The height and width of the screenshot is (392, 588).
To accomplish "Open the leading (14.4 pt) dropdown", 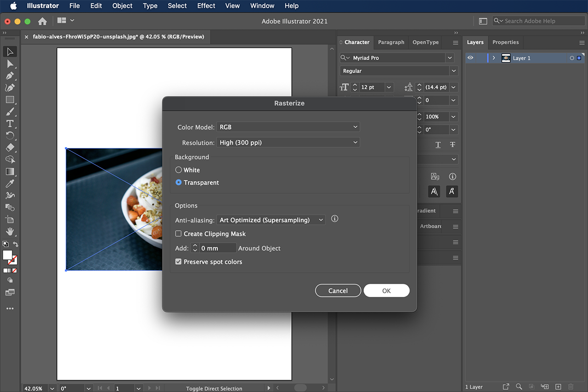I will 453,87.
